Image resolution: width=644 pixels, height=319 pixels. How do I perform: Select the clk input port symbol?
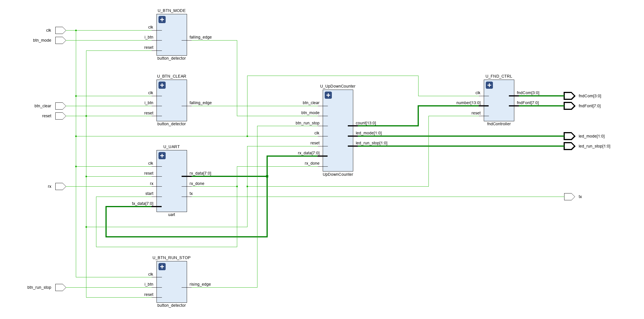pyautogui.click(x=60, y=30)
